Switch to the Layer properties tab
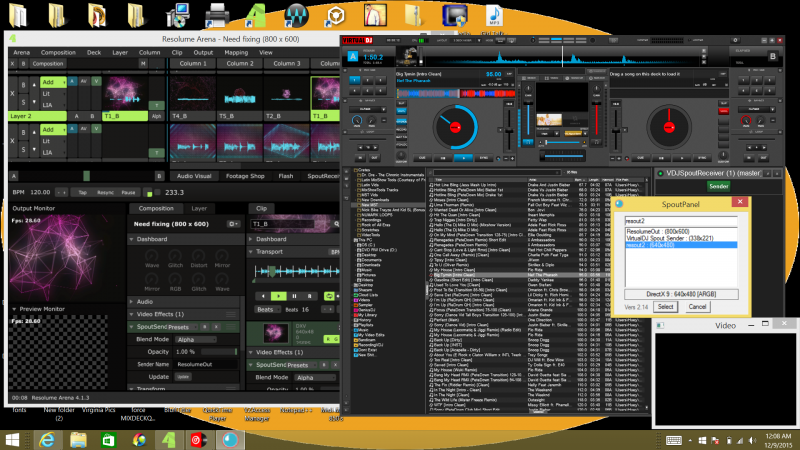The image size is (800, 450). tap(199, 208)
